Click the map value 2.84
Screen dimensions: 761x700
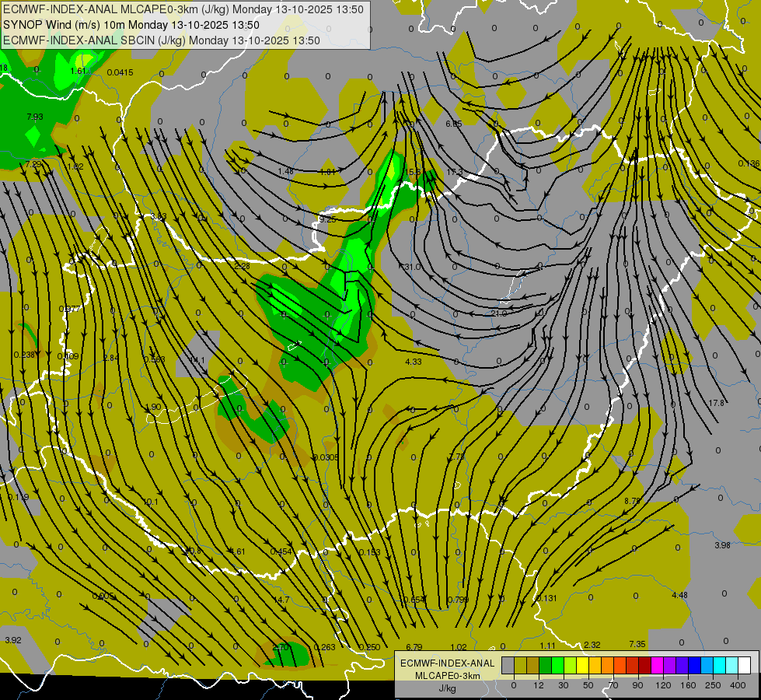pyautogui.click(x=111, y=358)
